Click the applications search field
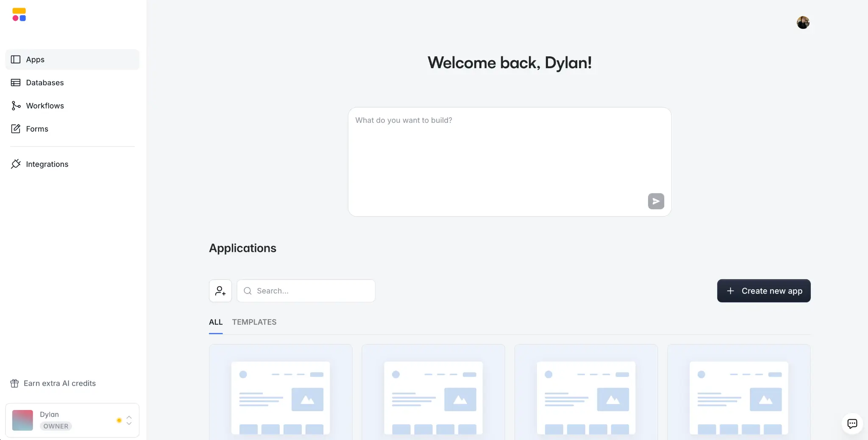The height and width of the screenshot is (440, 868). (306, 291)
